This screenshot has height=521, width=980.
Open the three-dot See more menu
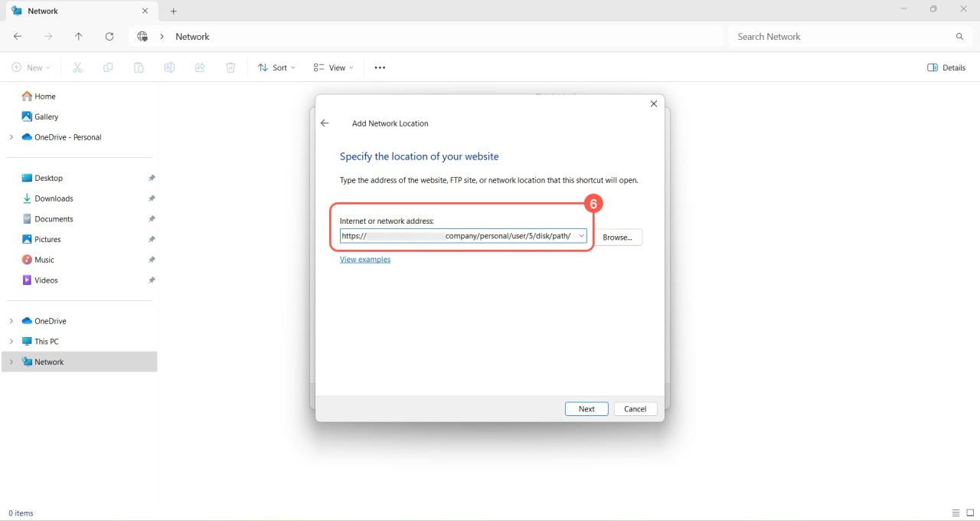coord(380,67)
